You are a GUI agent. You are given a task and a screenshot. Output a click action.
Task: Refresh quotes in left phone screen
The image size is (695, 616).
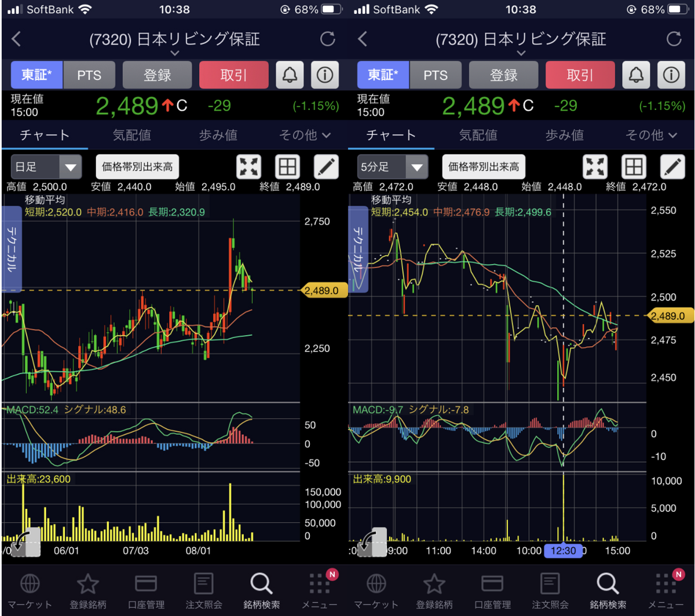coord(328,39)
